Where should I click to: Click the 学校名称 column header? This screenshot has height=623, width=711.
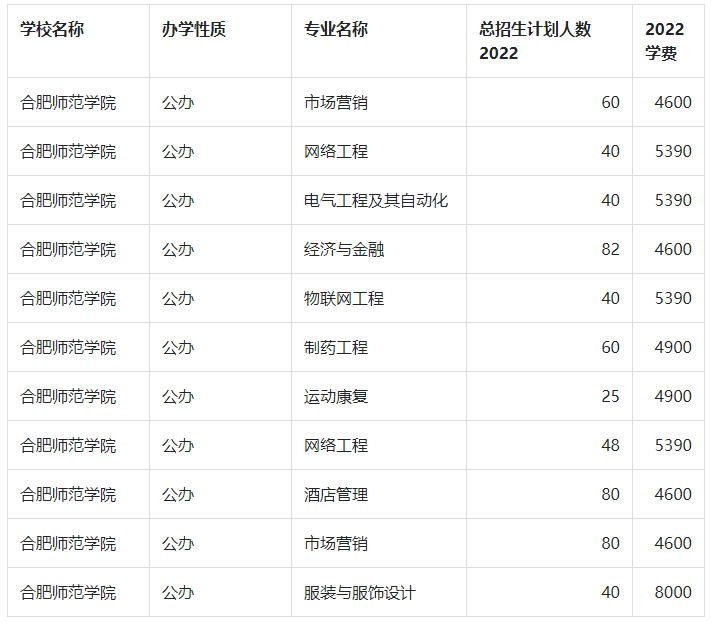(52, 30)
